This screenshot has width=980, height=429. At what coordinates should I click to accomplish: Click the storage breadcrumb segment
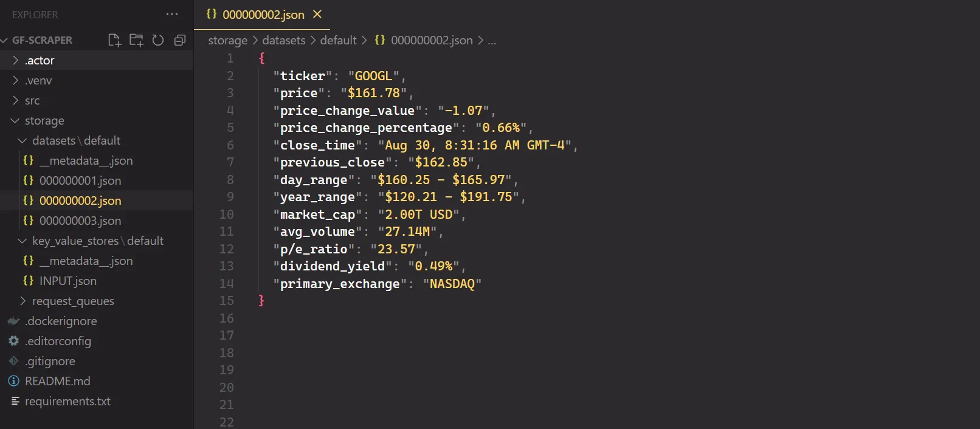point(227,40)
